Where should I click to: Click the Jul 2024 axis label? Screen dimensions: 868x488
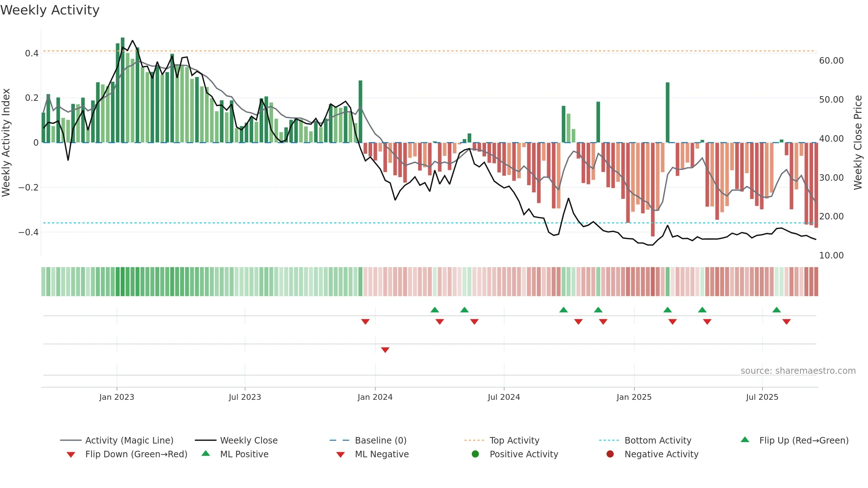click(504, 397)
